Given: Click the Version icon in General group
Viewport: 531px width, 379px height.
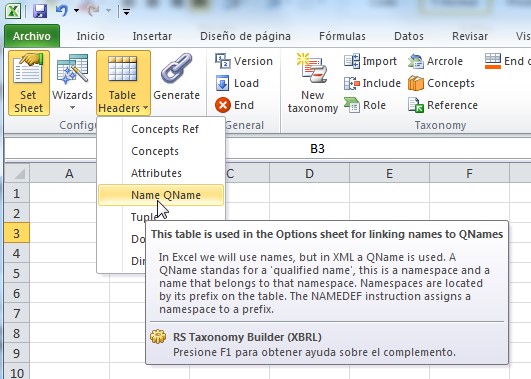Looking at the screenshot, I should tap(222, 61).
